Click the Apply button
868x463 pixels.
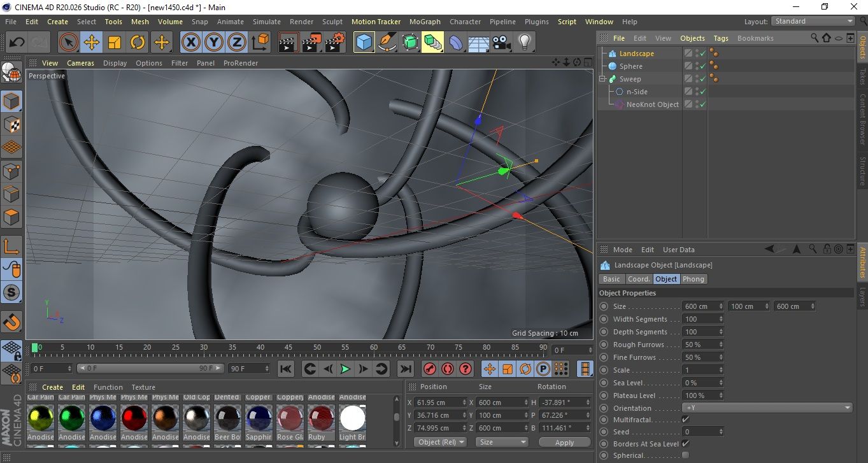point(564,442)
